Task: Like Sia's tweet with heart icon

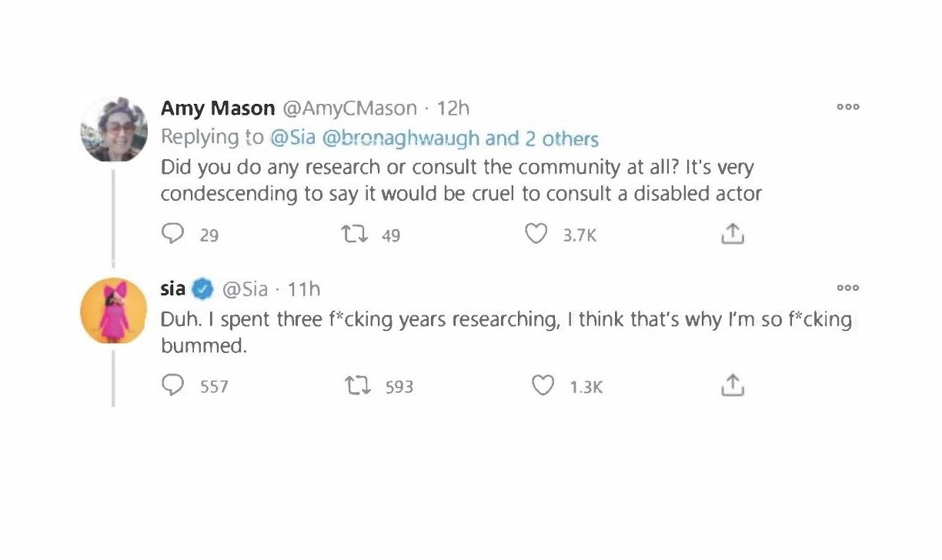Action: [x=543, y=385]
